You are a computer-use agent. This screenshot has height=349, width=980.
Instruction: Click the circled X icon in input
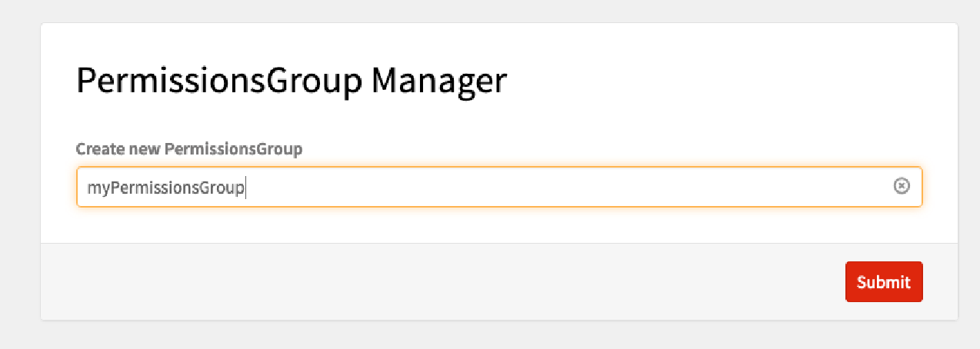pos(902,186)
